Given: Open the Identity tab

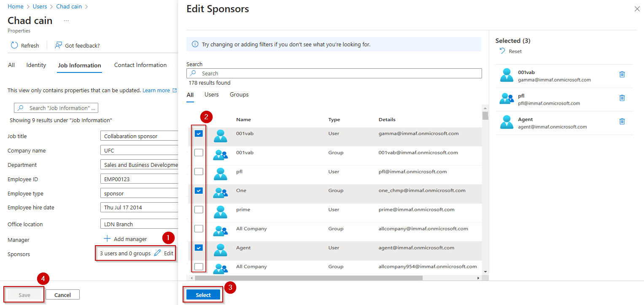Looking at the screenshot, I should (36, 65).
